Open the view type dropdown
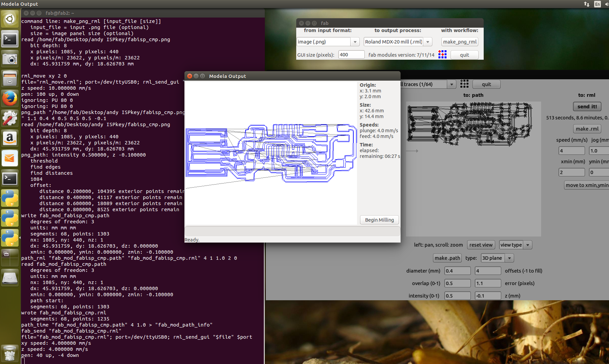Screen dimensions: 609x364 coord(527,245)
